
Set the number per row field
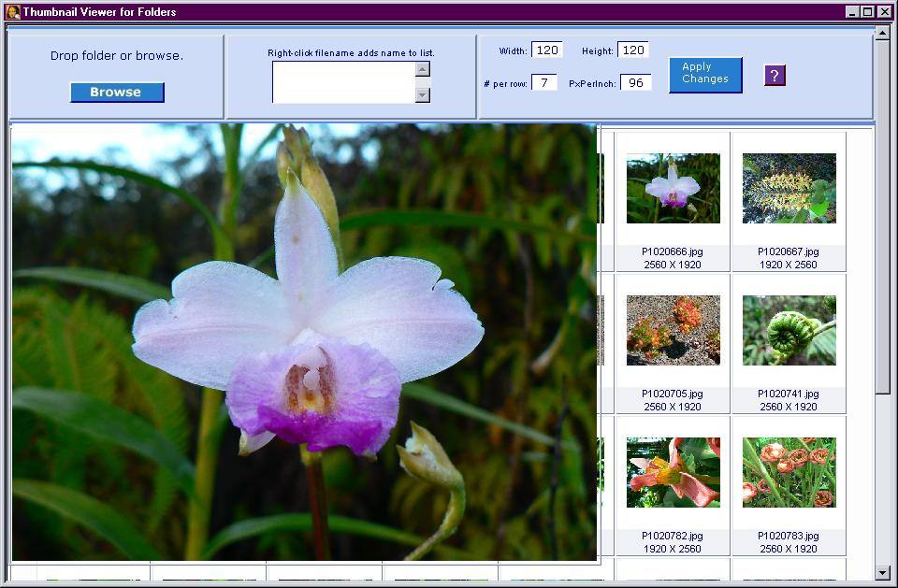pos(544,82)
